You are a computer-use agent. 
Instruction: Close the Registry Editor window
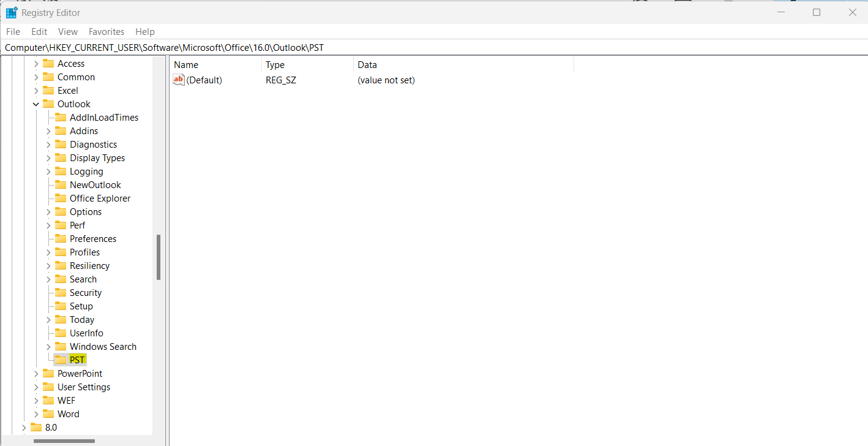pyautogui.click(x=852, y=12)
